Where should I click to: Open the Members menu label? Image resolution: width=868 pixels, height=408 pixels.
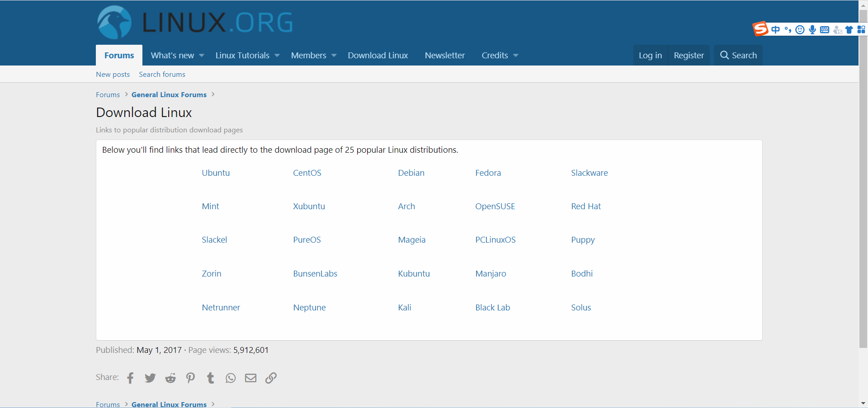pos(309,55)
